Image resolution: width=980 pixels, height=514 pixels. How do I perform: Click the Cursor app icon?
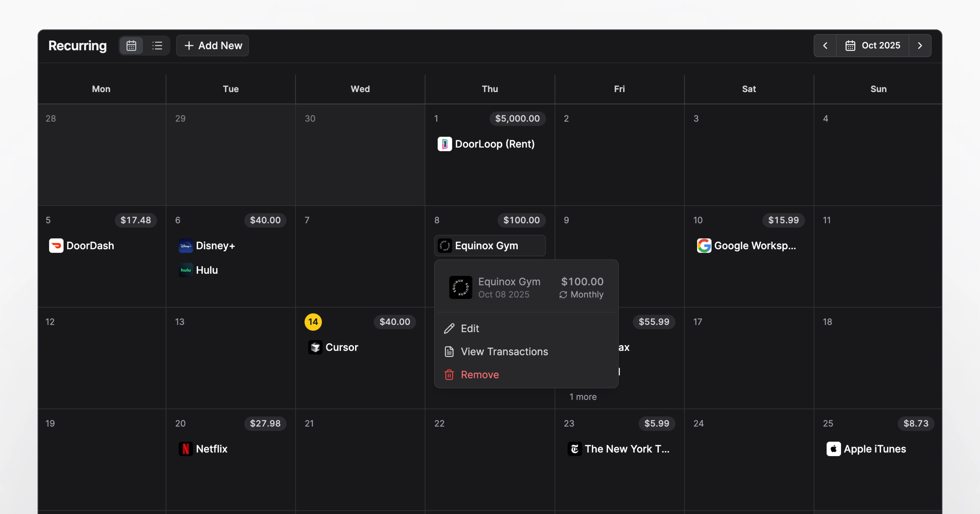click(315, 347)
